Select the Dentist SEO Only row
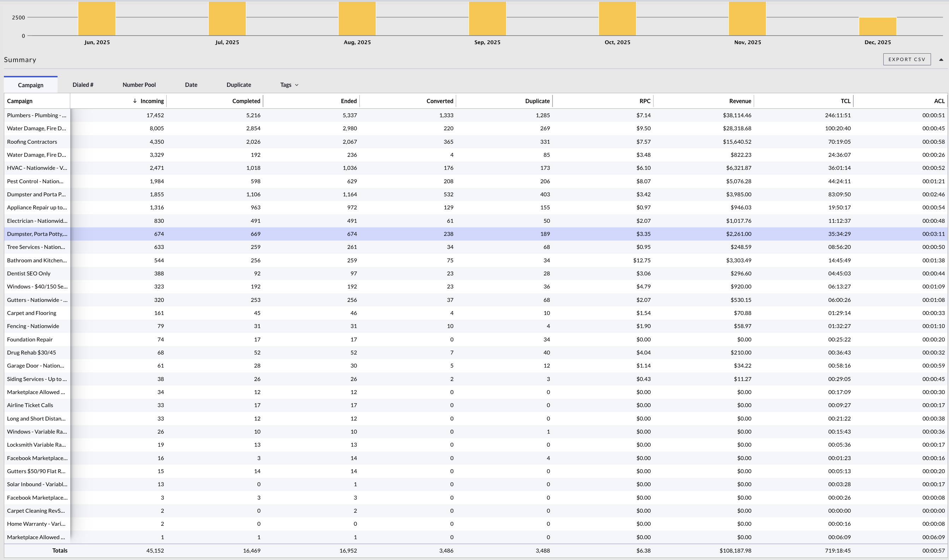 click(29, 274)
